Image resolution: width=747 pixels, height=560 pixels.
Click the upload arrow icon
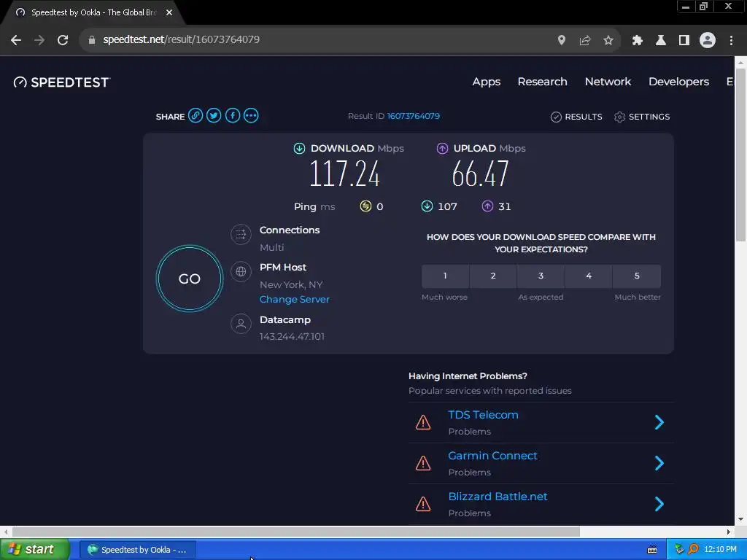pos(443,149)
